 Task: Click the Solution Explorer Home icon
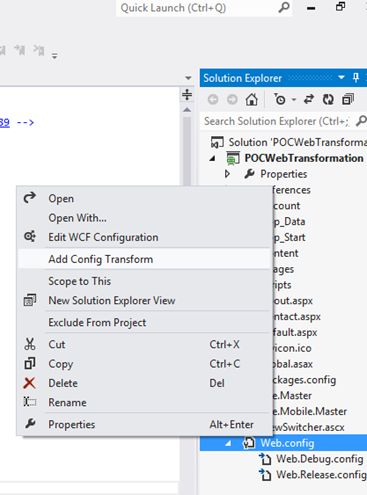[x=252, y=99]
